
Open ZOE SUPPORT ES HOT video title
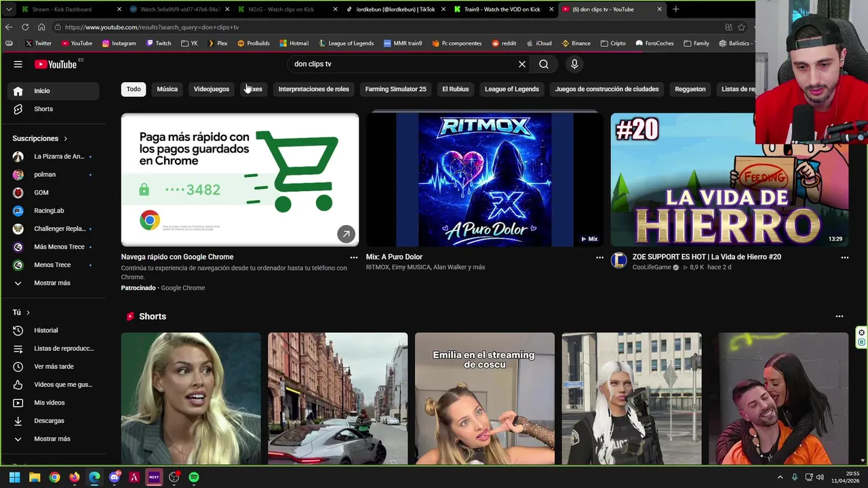[707, 257]
